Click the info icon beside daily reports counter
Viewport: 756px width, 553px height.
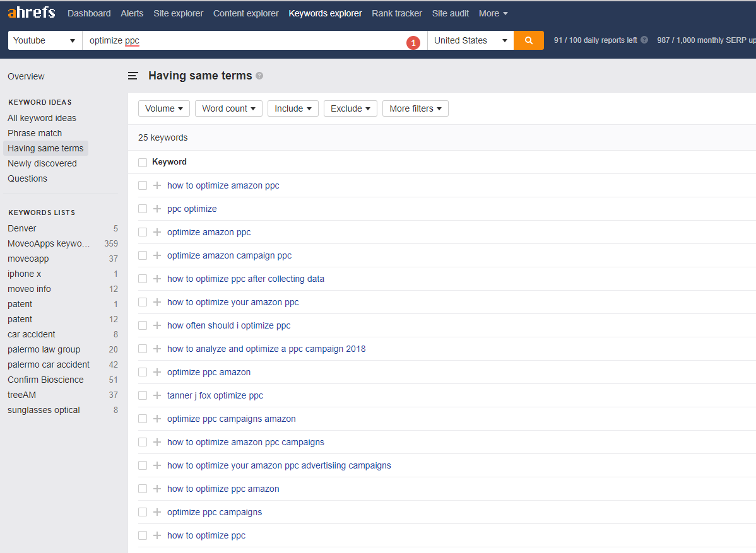[644, 39]
